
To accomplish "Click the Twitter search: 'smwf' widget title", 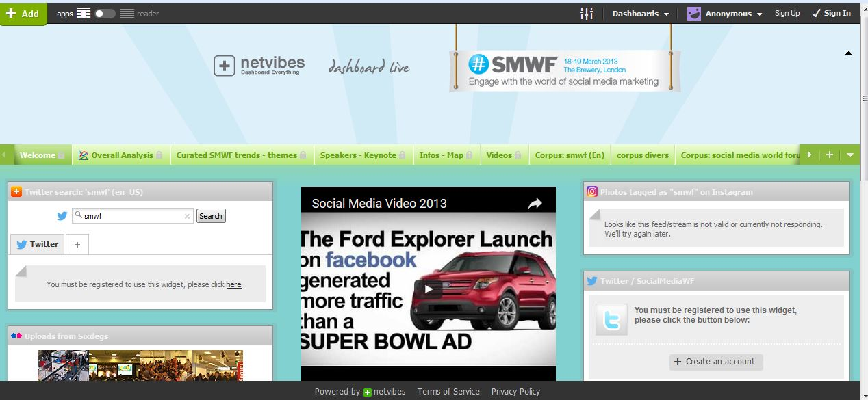I will tap(84, 192).
